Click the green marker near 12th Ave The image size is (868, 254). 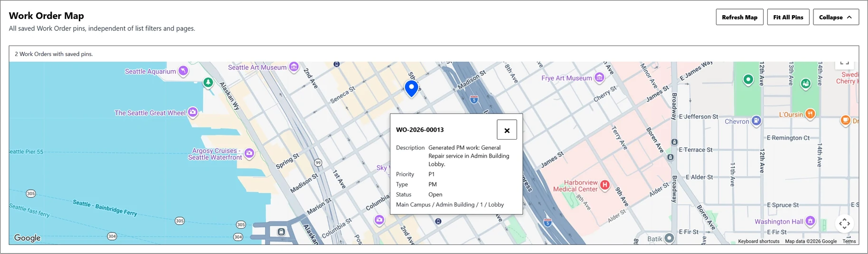(748, 80)
